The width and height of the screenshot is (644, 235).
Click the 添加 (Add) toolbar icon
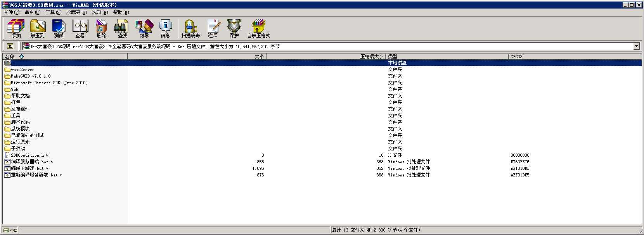16,29
